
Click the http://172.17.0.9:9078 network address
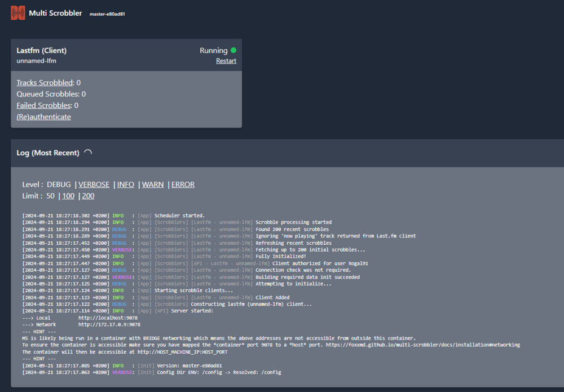click(109, 324)
